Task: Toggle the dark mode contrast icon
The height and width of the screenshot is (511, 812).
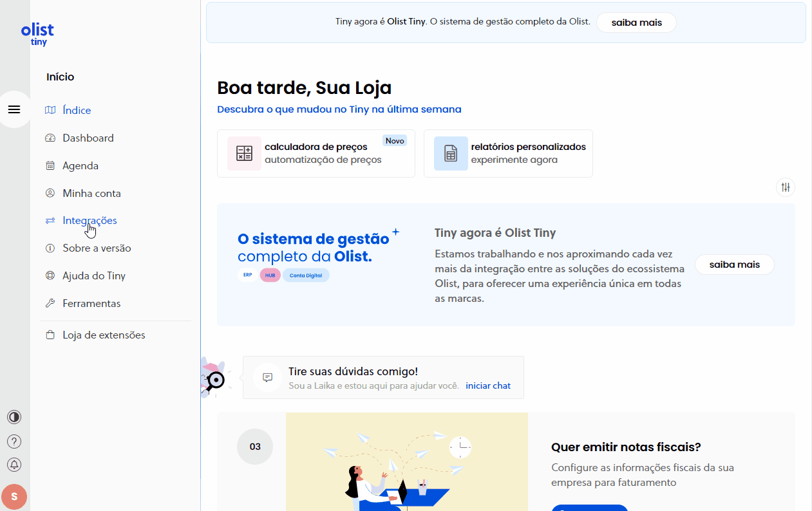Action: (x=14, y=417)
